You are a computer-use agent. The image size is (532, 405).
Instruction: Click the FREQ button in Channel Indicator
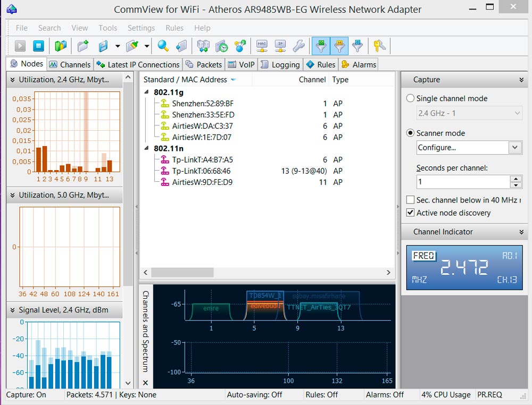[424, 256]
